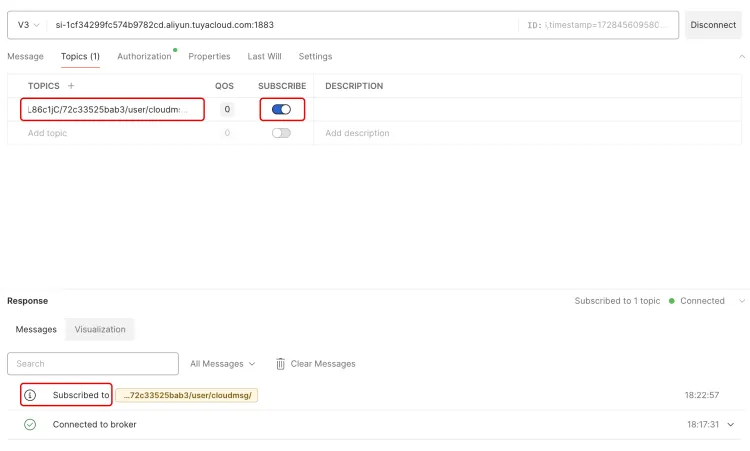
Task: Click the 18:22:57 timestamp
Action: [x=702, y=395]
